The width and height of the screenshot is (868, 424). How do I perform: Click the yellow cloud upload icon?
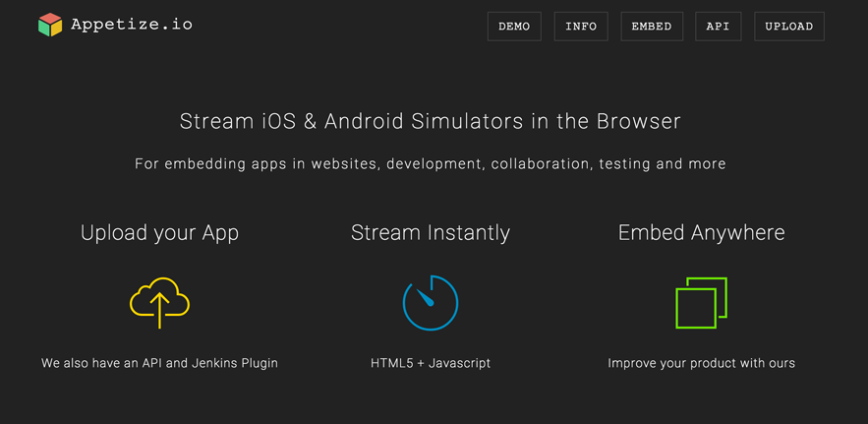pos(159,302)
